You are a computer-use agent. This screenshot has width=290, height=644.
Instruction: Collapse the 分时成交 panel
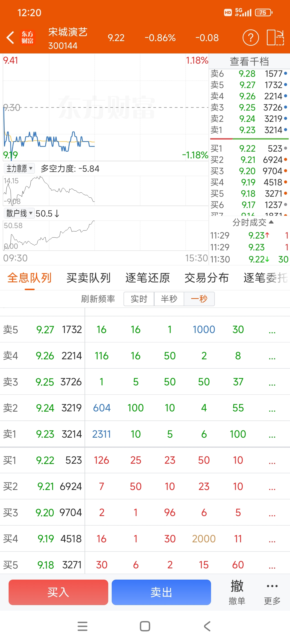click(253, 222)
